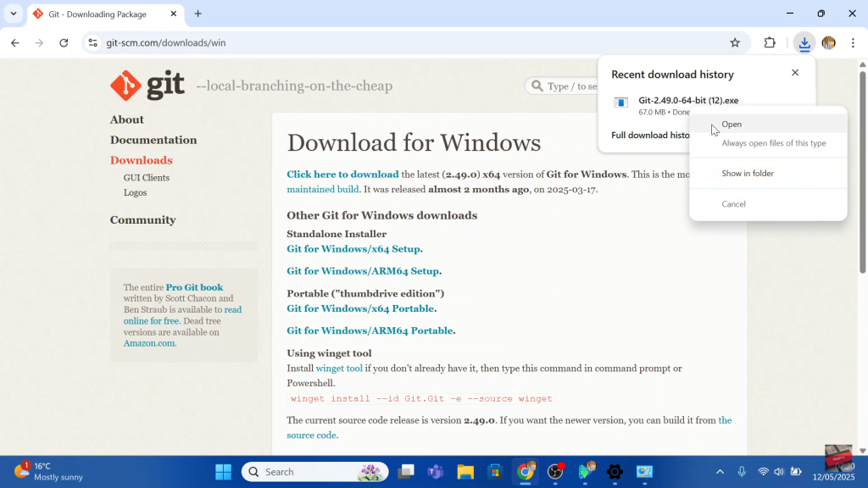The height and width of the screenshot is (488, 868).
Task: Click the taskbar Search box
Action: (x=315, y=472)
